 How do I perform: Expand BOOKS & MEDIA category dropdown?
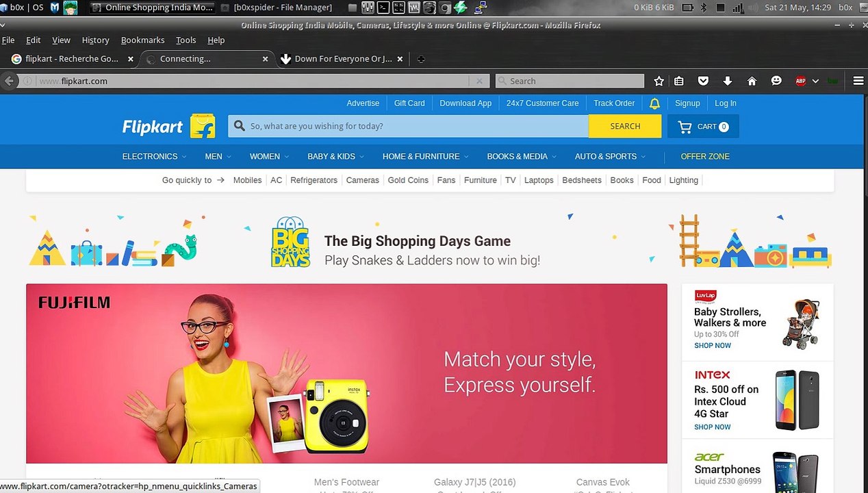[x=522, y=157]
